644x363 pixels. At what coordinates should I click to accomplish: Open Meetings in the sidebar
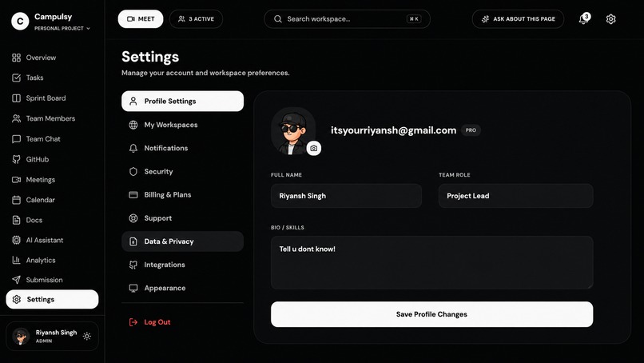[x=52, y=180]
